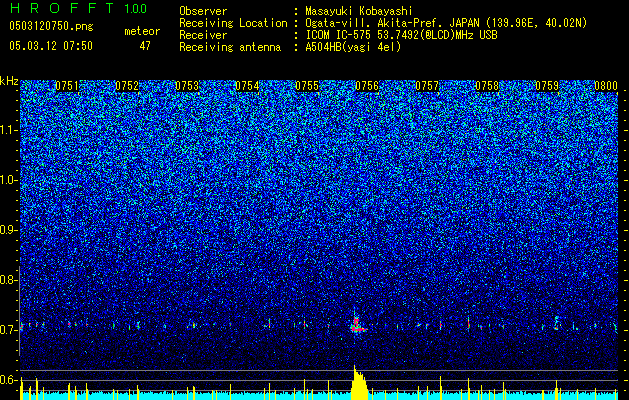
Task: Click the 0.7 kHz axis tick label
Action: pyautogui.click(x=9, y=330)
